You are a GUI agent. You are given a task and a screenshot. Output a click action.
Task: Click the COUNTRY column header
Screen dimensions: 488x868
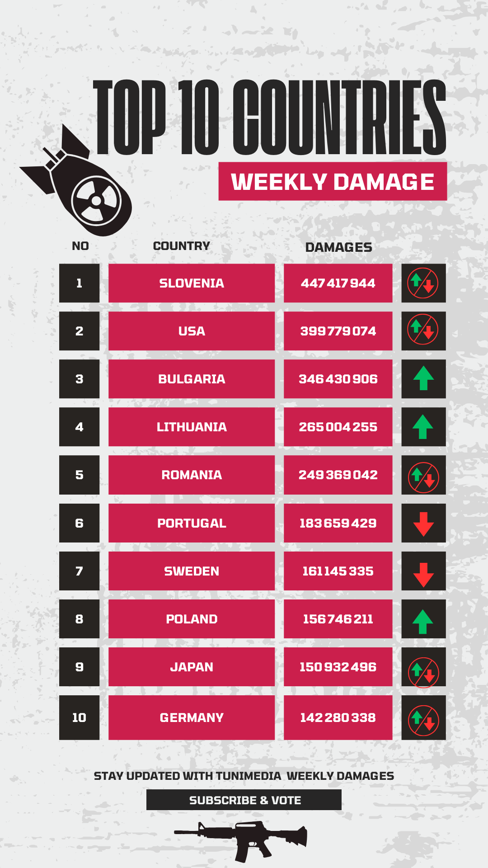click(182, 246)
